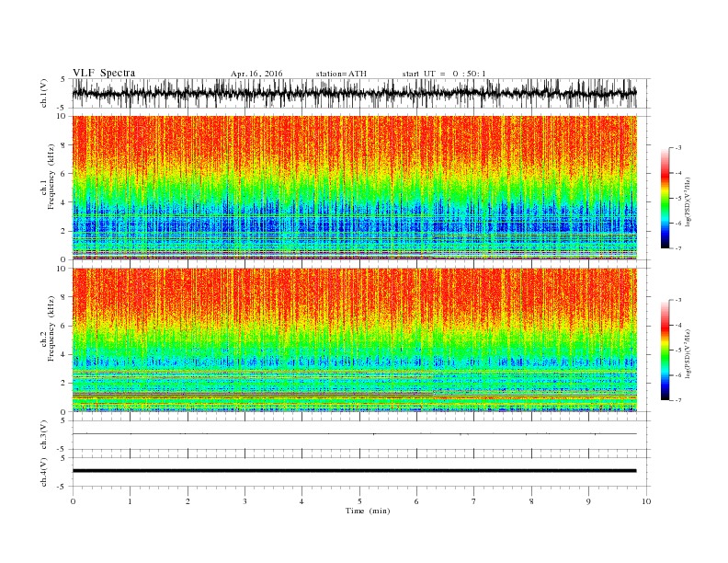This screenshot has width=728, height=563.
Task: Click the "5" tick on ch.3(V) axis
Action: [63, 420]
